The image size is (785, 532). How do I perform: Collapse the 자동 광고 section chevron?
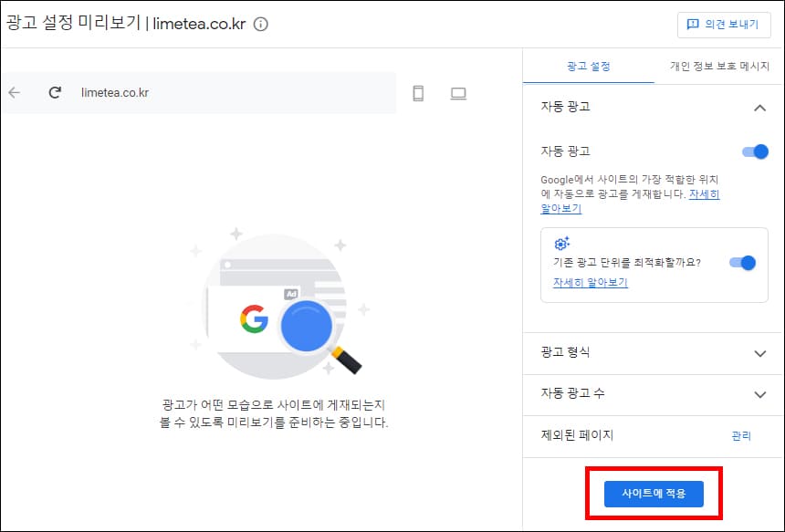pos(760,107)
